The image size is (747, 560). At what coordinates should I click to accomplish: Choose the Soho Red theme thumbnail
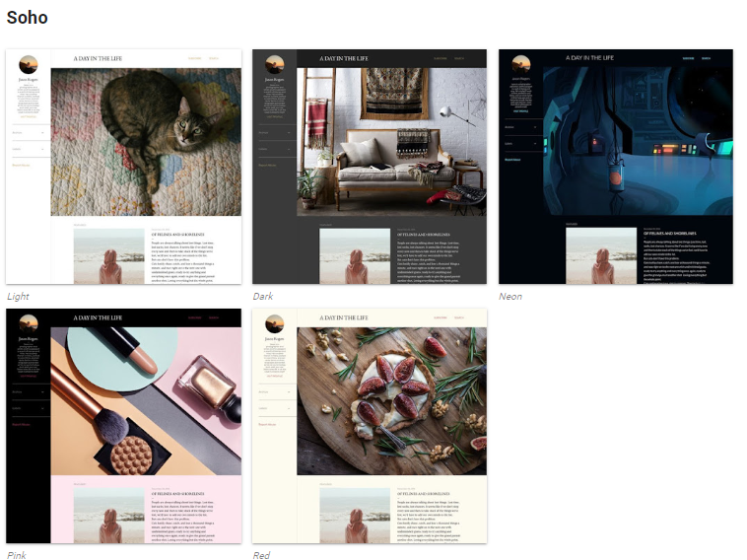[370, 426]
